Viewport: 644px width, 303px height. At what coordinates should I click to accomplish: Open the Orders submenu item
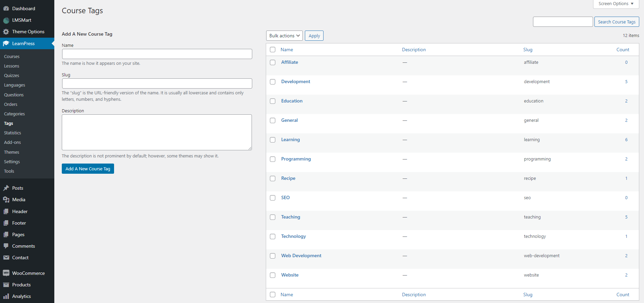pos(11,104)
